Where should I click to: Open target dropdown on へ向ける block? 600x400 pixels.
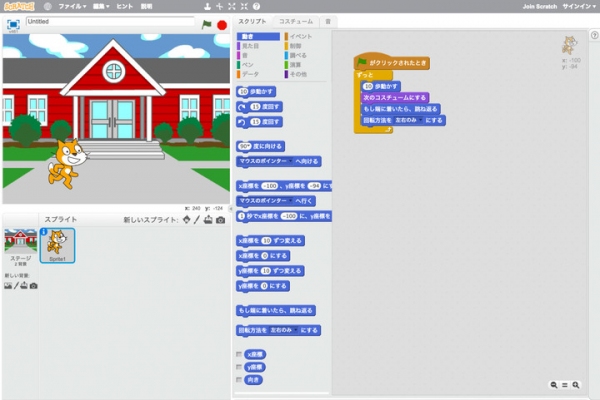click(x=290, y=162)
